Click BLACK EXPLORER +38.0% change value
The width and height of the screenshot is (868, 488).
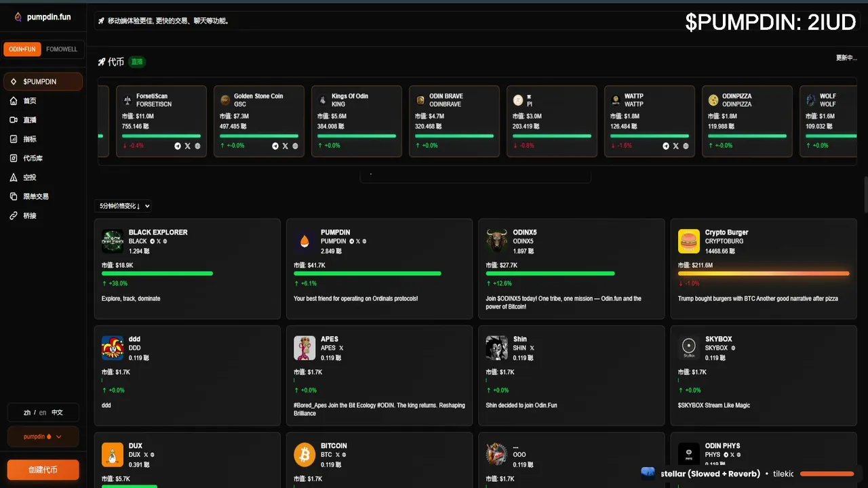click(x=117, y=283)
